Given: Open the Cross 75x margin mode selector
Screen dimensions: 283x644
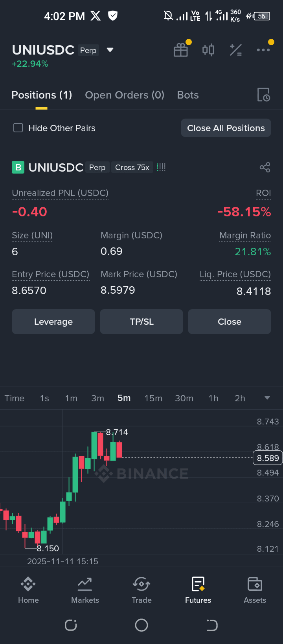Looking at the screenshot, I should click(132, 167).
